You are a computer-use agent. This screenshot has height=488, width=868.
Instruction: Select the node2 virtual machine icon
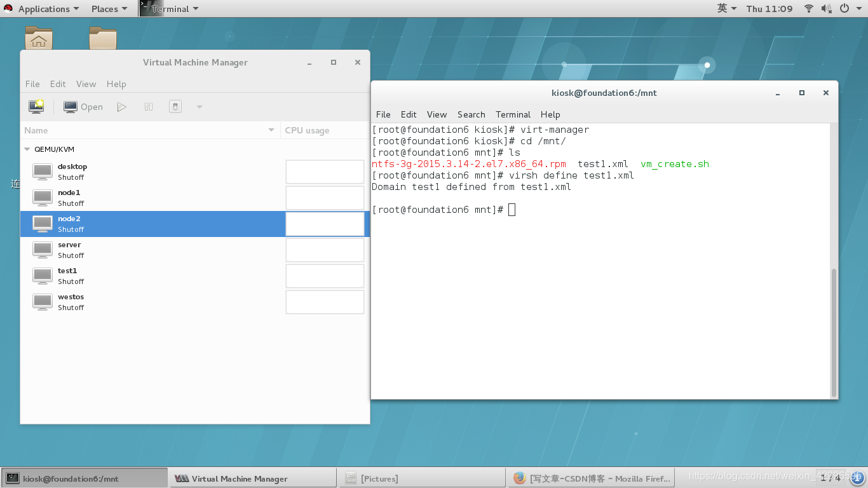point(43,224)
